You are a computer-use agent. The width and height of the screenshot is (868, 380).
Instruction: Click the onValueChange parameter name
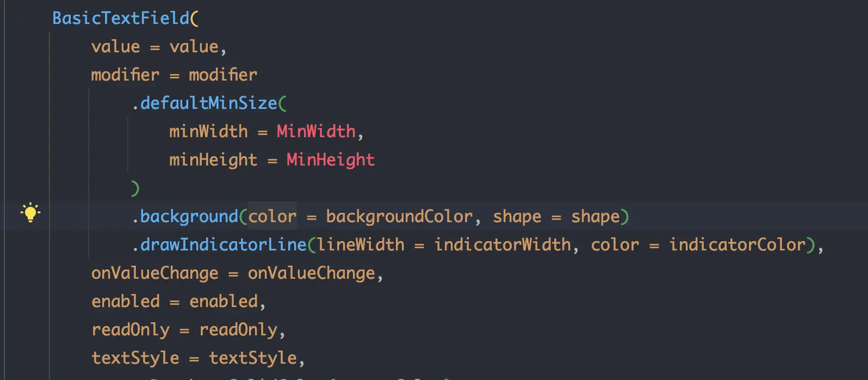(x=154, y=273)
